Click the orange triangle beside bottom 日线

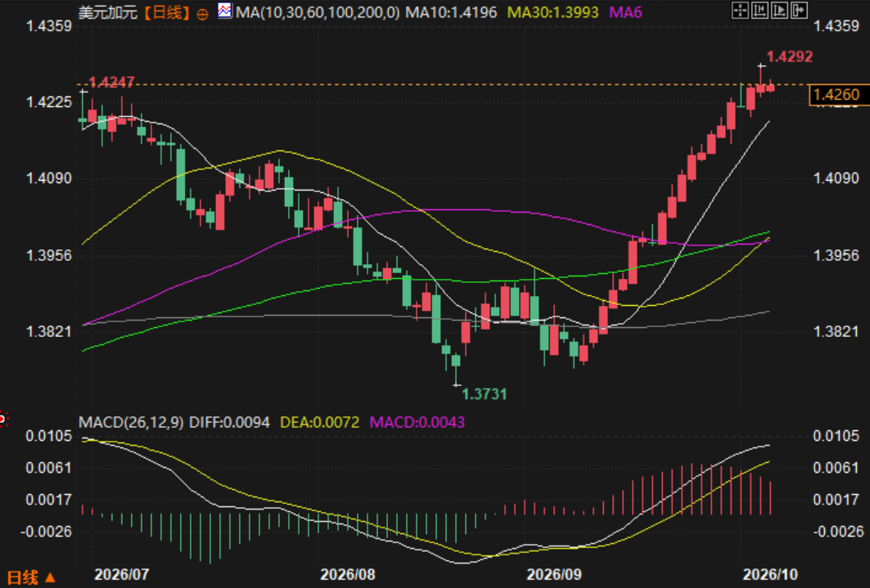[x=50, y=577]
